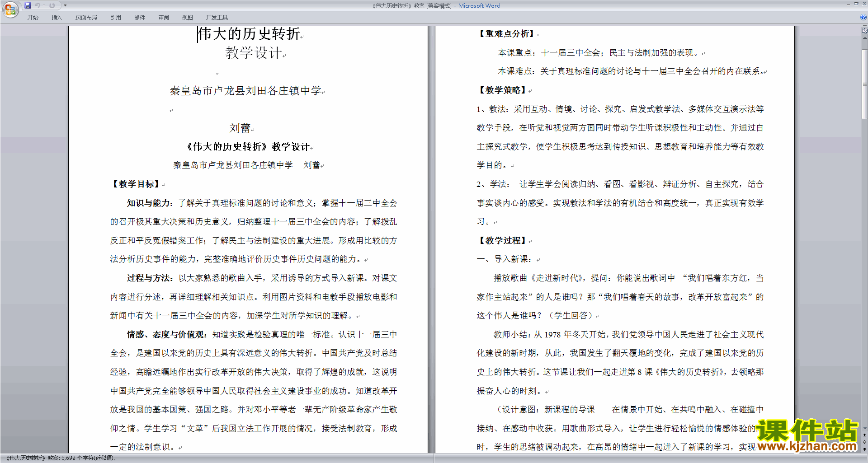Click the bold label 情感、态度与价值观

[165, 335]
